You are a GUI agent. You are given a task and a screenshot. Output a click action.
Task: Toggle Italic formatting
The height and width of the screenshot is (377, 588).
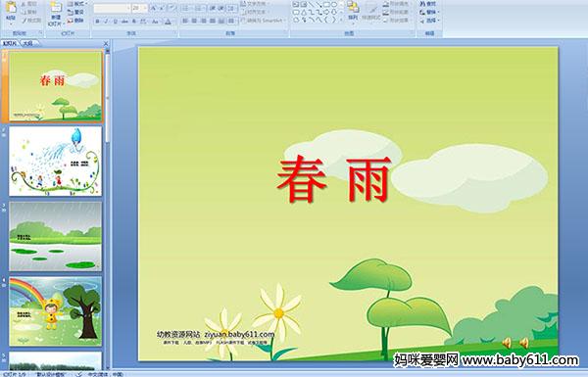(106, 22)
